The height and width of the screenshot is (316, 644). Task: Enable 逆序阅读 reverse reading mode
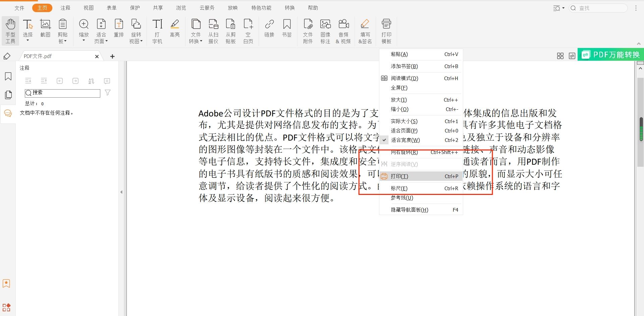(404, 164)
